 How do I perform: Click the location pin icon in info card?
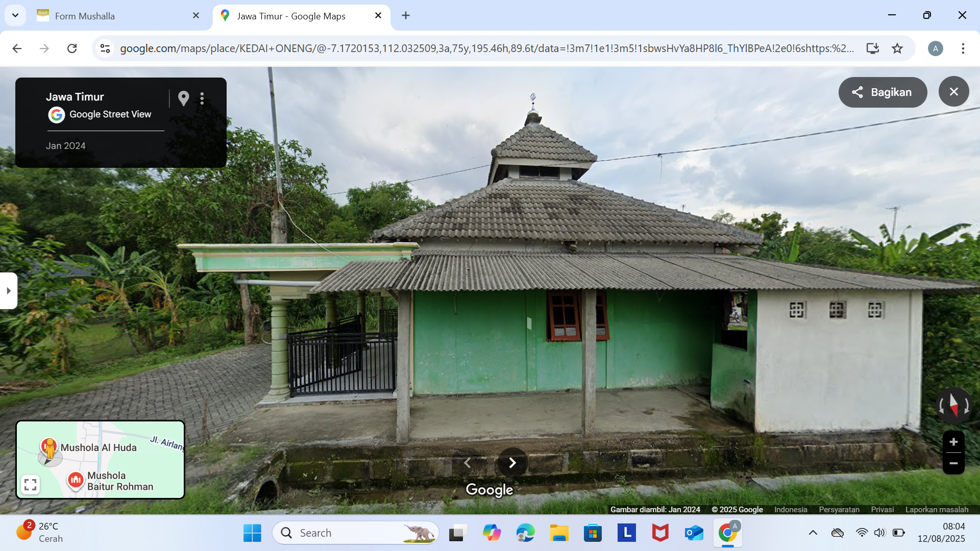click(x=183, y=98)
